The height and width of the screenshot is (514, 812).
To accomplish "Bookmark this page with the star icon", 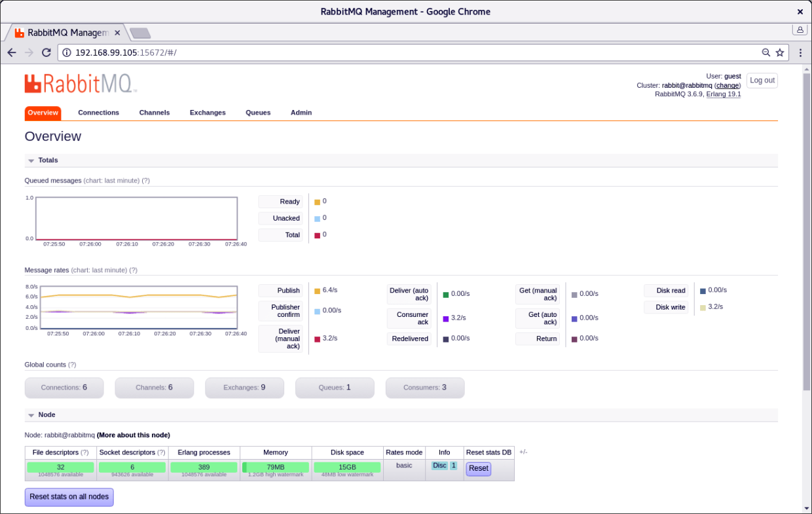I will pyautogui.click(x=780, y=52).
